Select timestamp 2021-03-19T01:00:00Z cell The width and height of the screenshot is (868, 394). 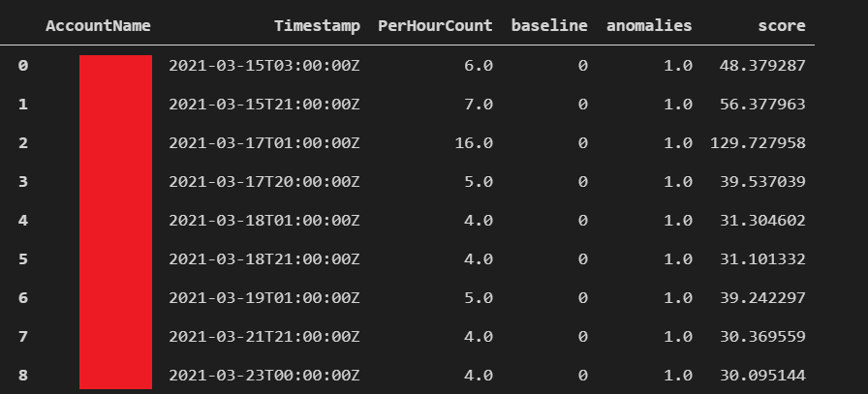[263, 297]
